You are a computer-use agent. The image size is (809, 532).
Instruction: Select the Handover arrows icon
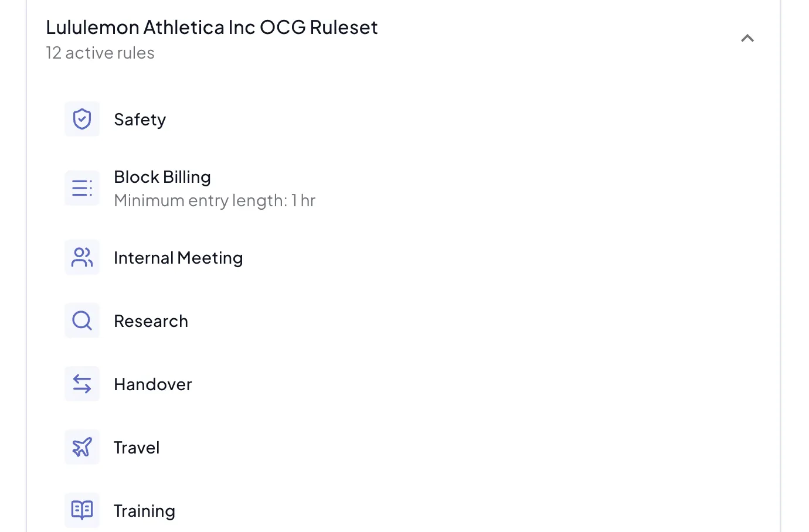[x=82, y=383]
